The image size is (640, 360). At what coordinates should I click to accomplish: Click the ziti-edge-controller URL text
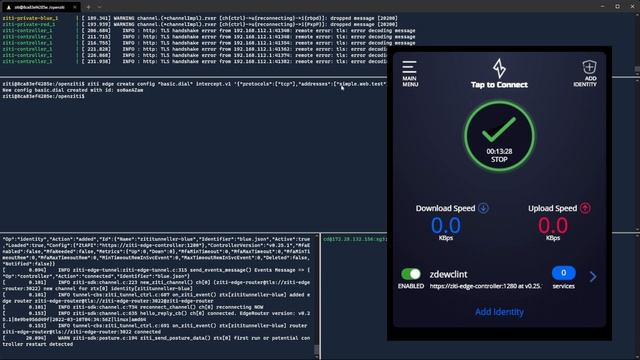click(486, 286)
